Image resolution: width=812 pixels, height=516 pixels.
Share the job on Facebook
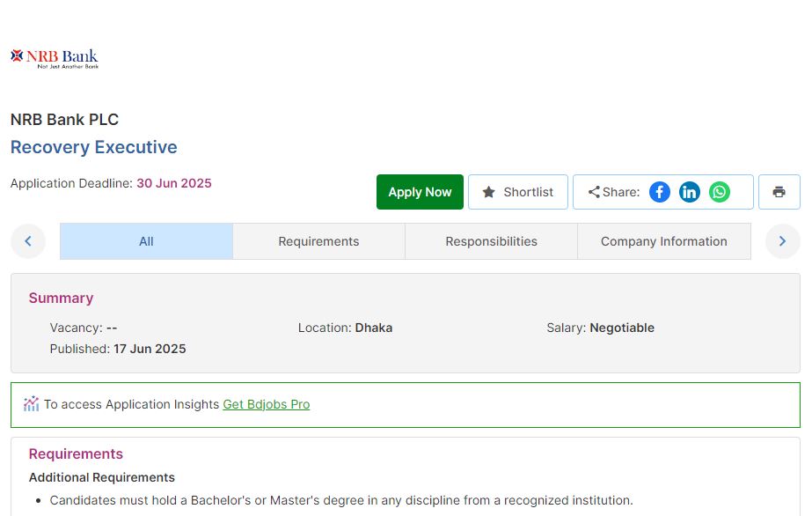pyautogui.click(x=660, y=192)
